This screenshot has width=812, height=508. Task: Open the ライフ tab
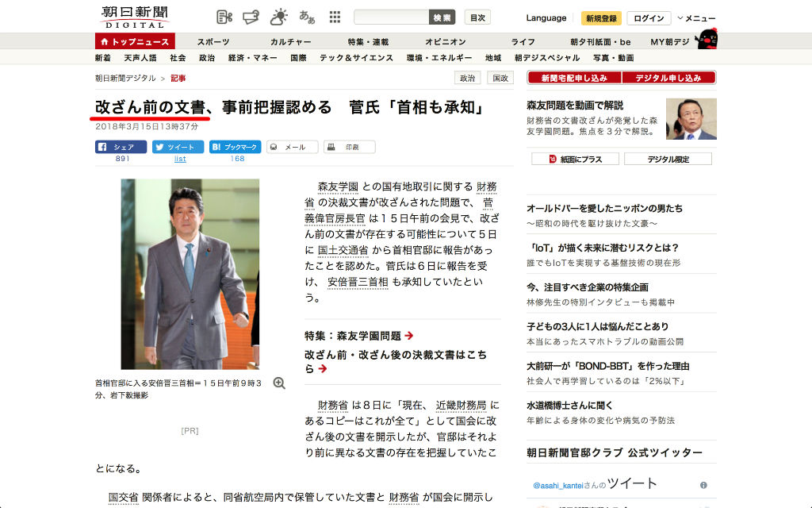pyautogui.click(x=523, y=41)
